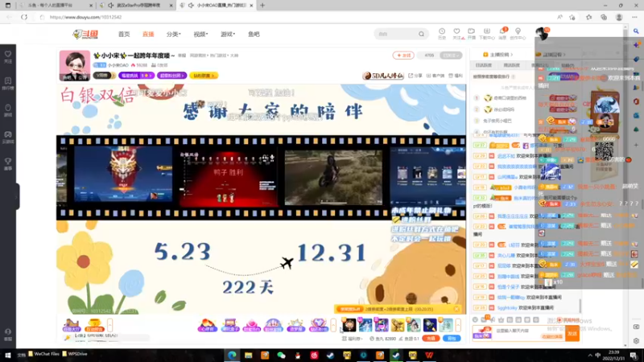Open the 主播投稿 section link
The width and height of the screenshot is (644, 362).
[x=497, y=55]
